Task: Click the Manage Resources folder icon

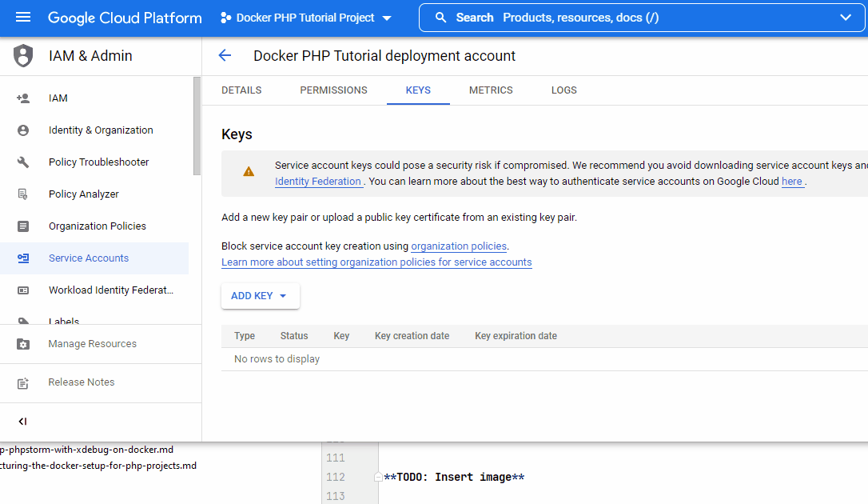Action: click(x=23, y=344)
